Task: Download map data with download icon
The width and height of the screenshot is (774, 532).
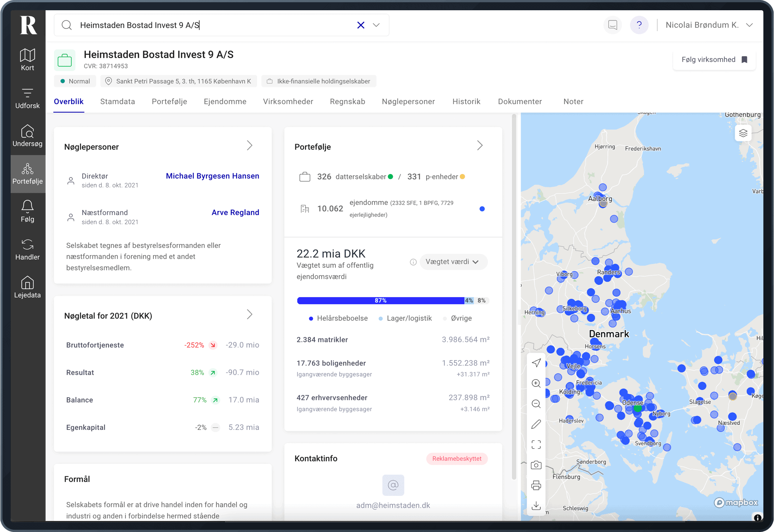Action: (x=536, y=505)
